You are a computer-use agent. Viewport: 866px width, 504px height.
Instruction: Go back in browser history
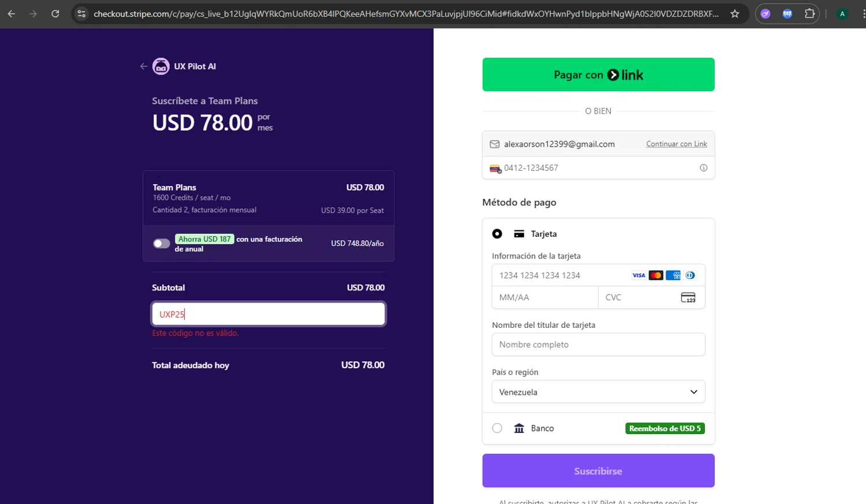pyautogui.click(x=12, y=13)
